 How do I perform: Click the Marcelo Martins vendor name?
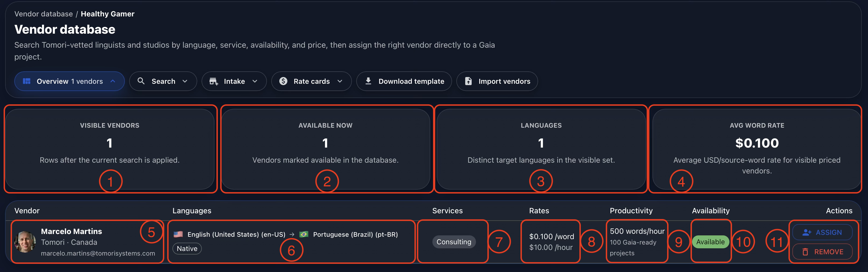[71, 232]
